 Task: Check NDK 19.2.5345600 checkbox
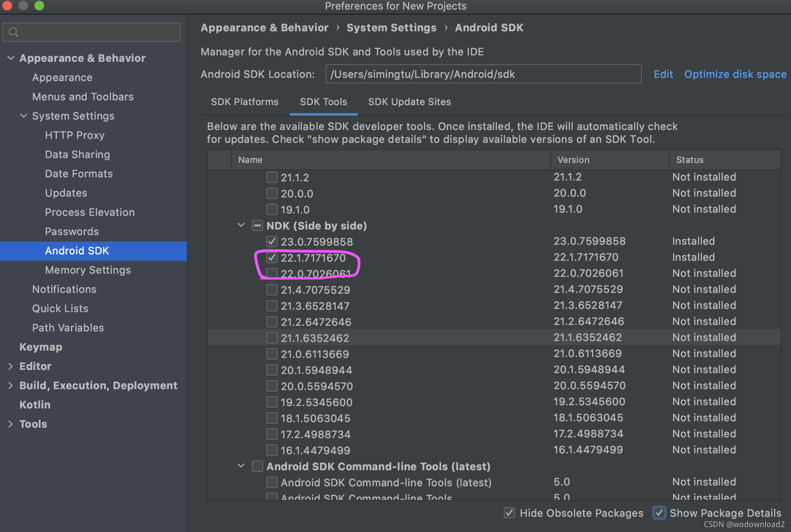tap(272, 402)
